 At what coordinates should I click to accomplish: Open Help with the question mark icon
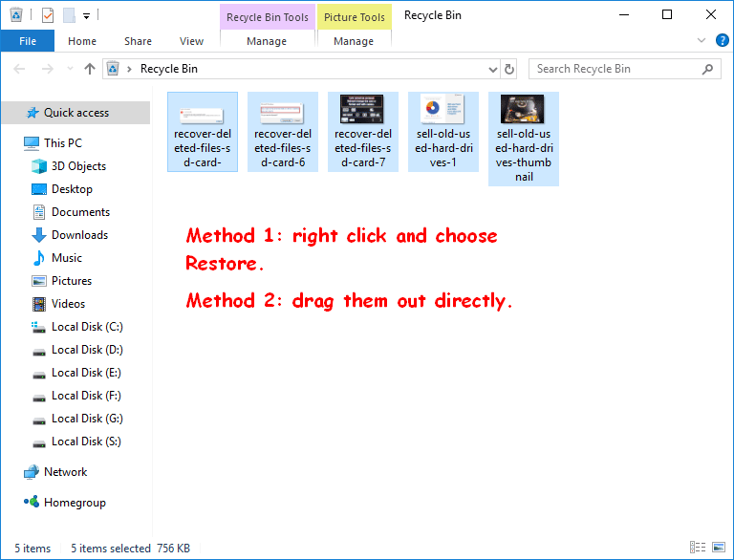(723, 40)
